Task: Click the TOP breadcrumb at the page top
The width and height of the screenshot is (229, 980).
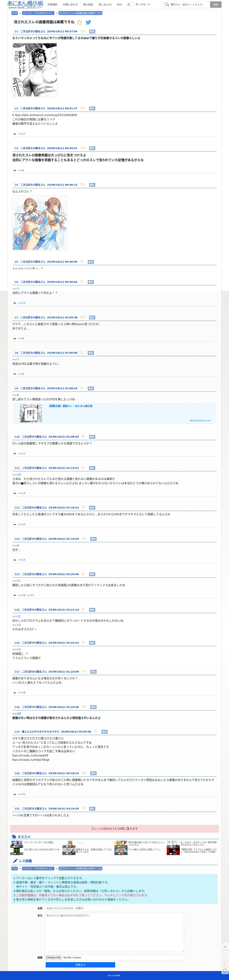Action: point(15,13)
